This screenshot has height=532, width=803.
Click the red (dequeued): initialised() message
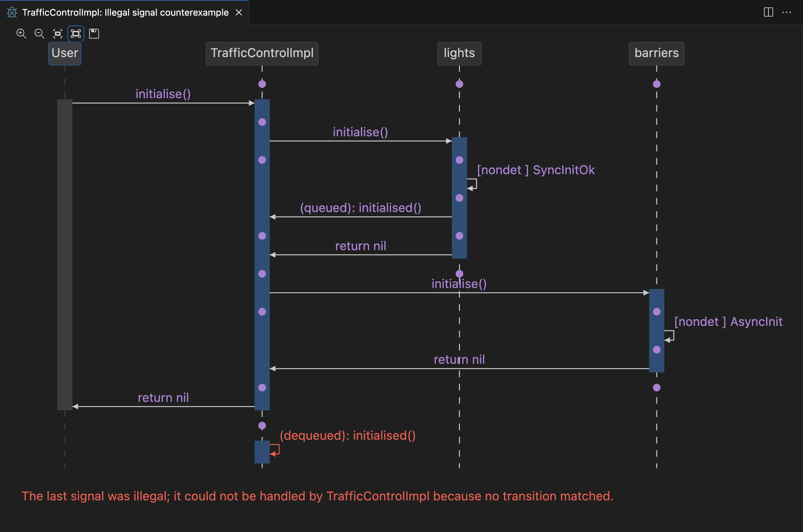point(348,435)
